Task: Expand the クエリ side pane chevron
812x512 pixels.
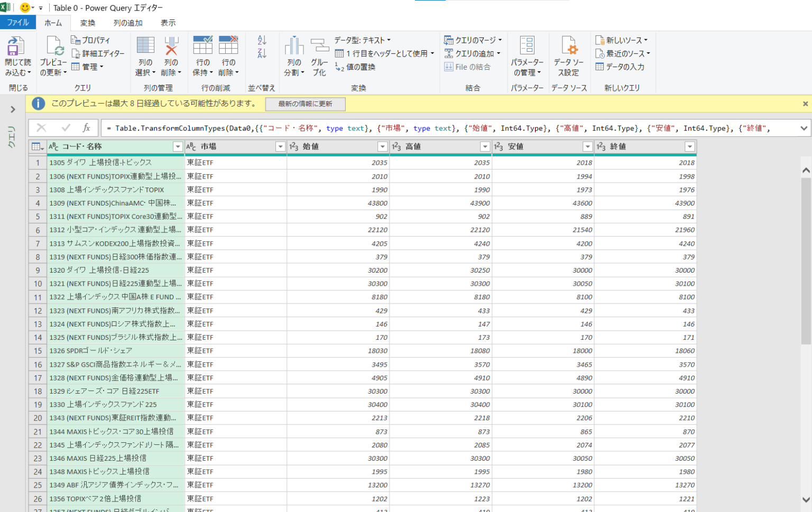Action: coord(12,110)
